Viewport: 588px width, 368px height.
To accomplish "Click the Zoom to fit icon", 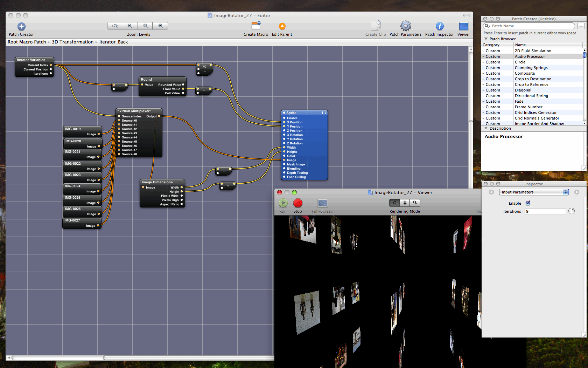I will tap(115, 26).
